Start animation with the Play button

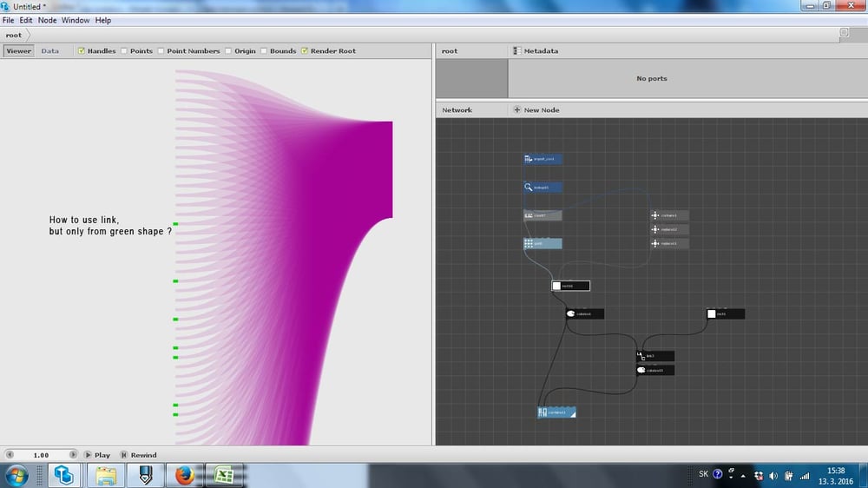pos(97,455)
